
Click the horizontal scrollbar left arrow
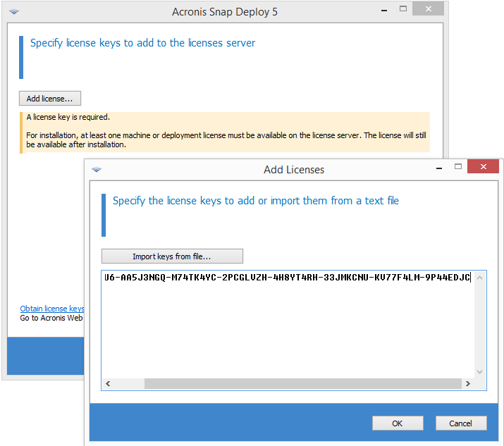[x=108, y=384]
